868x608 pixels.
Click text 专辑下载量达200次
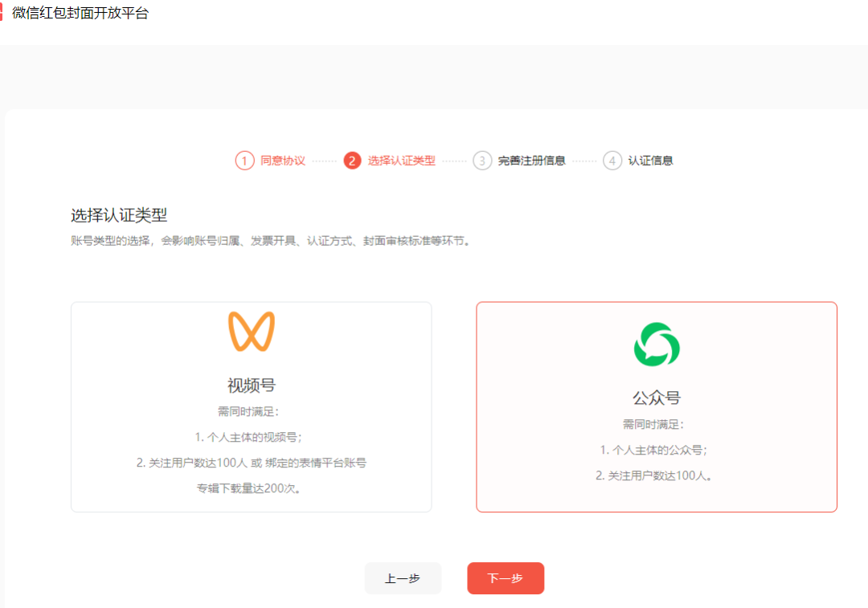point(248,488)
